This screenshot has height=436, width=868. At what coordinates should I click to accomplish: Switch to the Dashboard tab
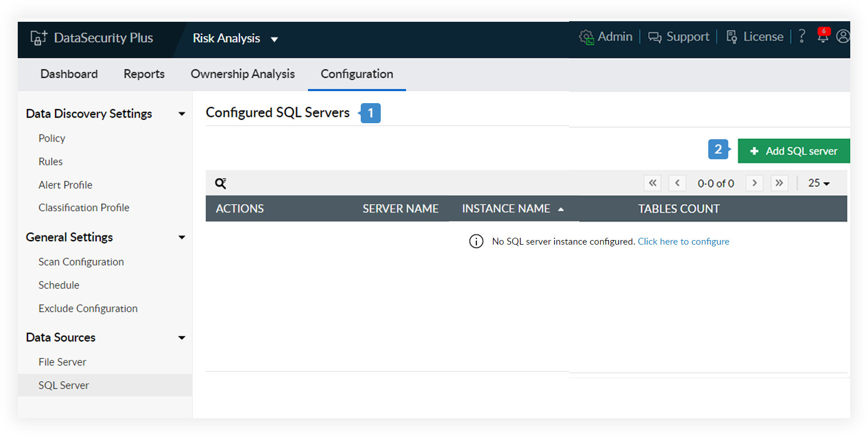(69, 74)
